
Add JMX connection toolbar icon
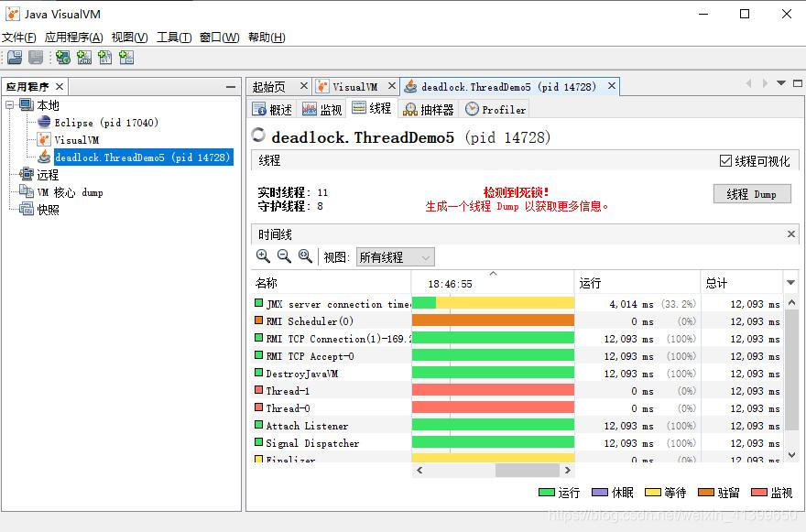click(84, 57)
